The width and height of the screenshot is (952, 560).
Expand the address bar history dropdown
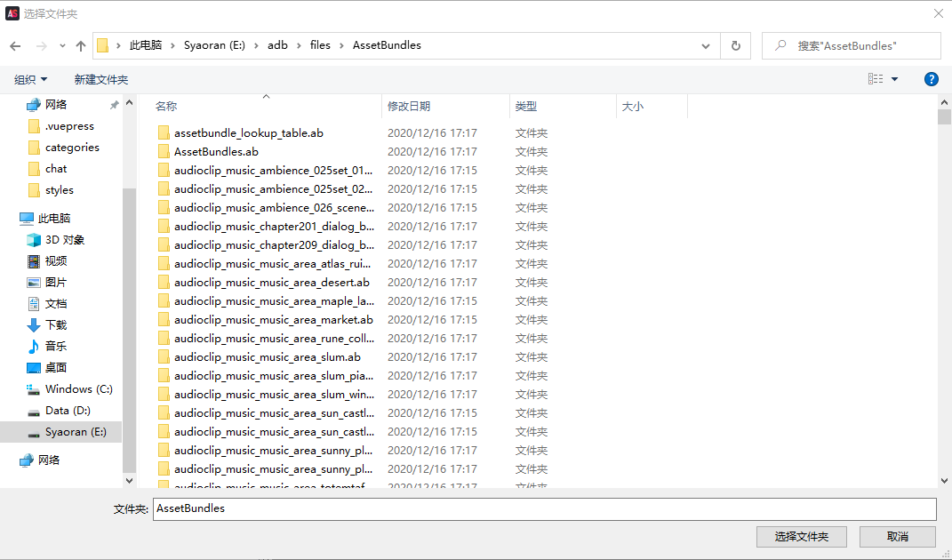click(x=706, y=45)
